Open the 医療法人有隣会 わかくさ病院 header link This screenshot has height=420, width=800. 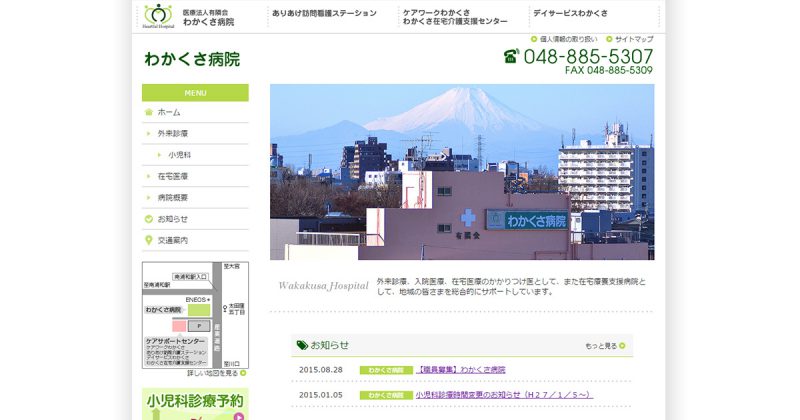208,17
